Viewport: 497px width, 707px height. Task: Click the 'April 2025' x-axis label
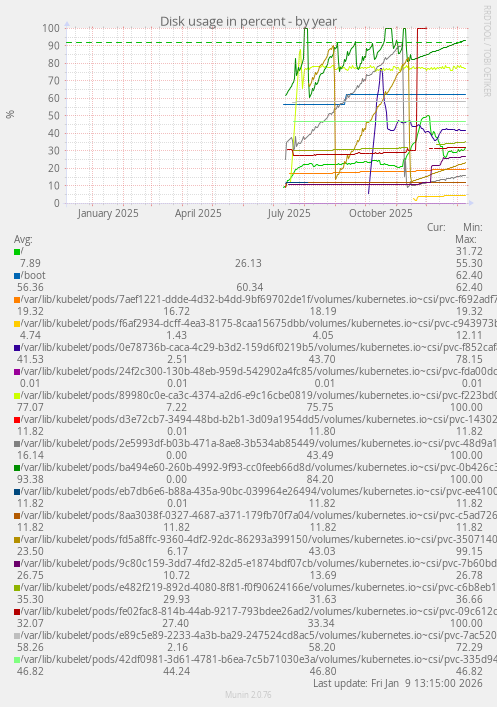pyautogui.click(x=198, y=213)
